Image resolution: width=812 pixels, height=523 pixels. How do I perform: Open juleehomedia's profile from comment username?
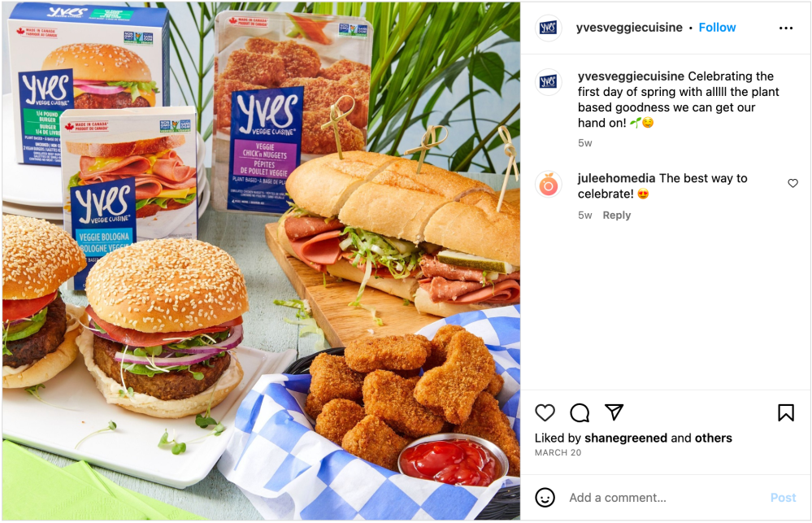click(616, 178)
